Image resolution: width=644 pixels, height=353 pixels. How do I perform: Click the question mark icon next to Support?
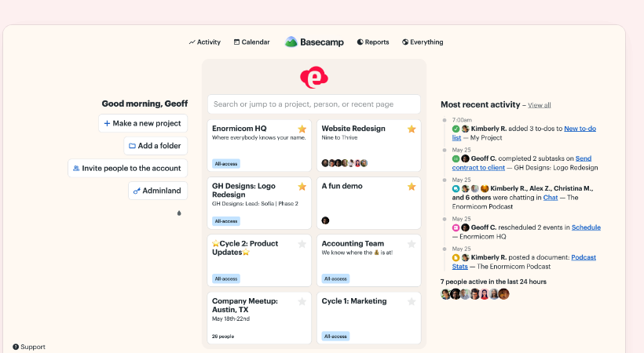(x=16, y=347)
